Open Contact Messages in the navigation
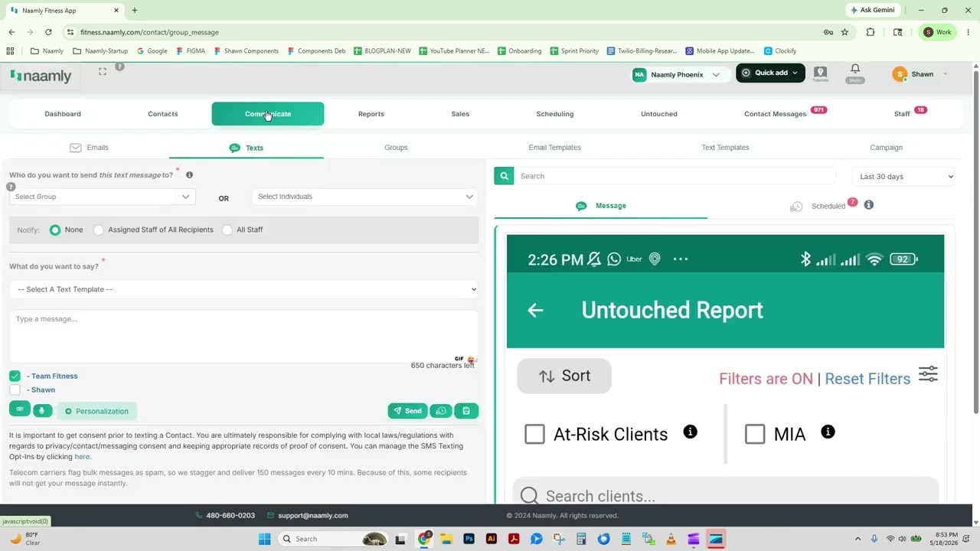This screenshot has width=980, height=551. [x=775, y=114]
